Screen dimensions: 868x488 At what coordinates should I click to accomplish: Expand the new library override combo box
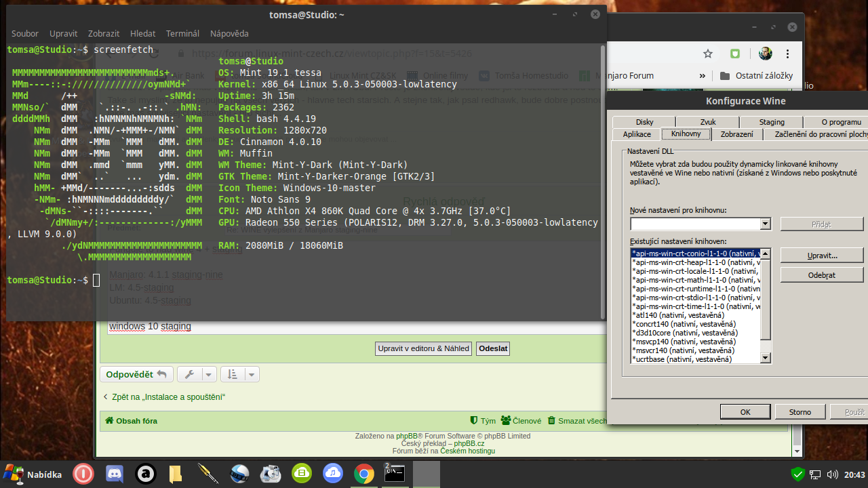765,224
